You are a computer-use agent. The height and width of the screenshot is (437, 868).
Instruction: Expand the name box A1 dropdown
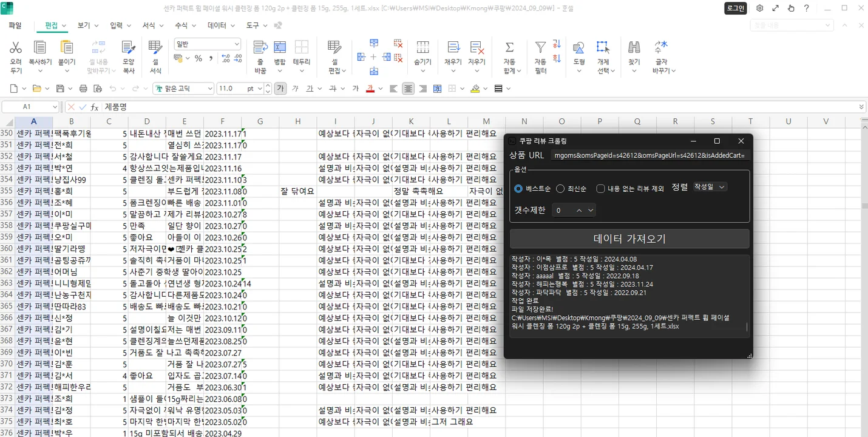point(54,107)
